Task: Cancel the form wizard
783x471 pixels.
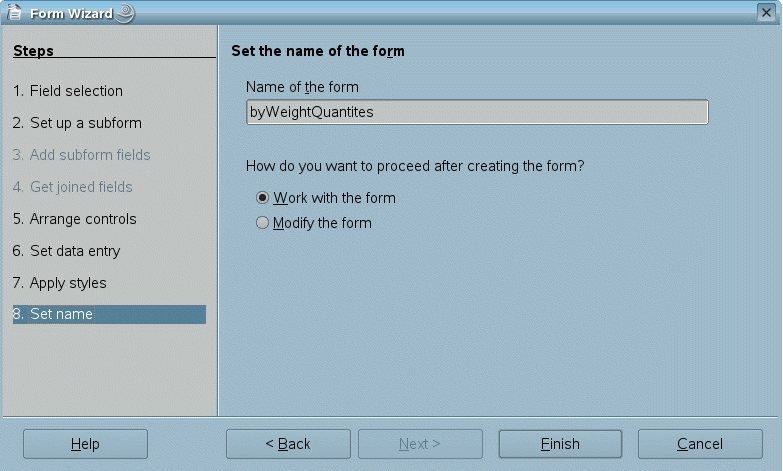Action: (x=700, y=444)
